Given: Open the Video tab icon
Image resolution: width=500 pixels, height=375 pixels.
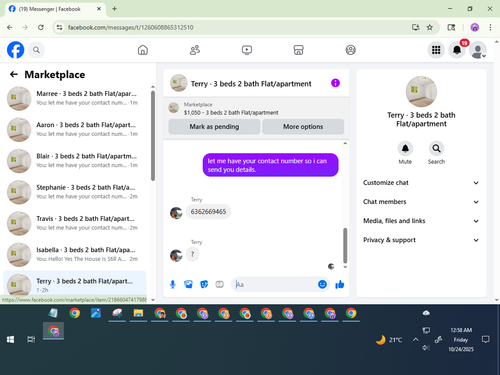Looking at the screenshot, I should tap(247, 50).
